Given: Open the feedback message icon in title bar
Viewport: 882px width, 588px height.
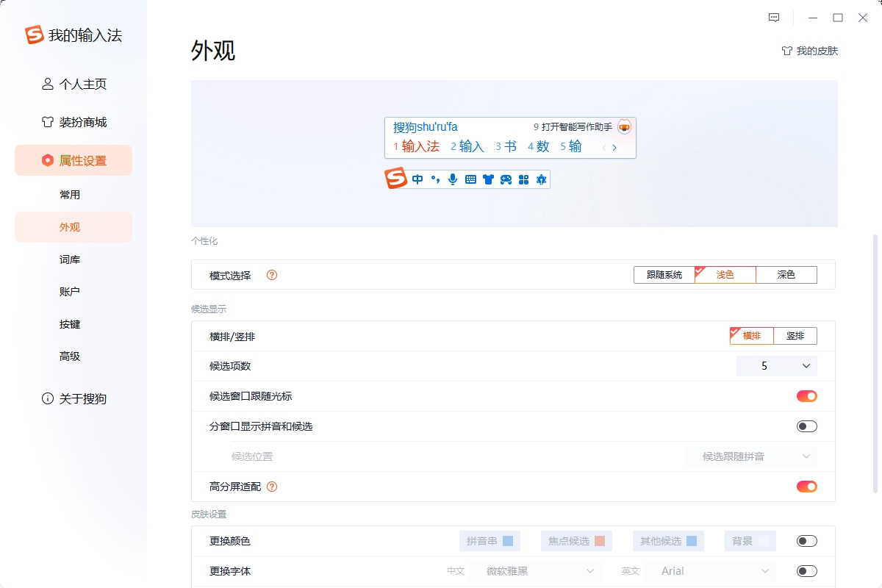Looking at the screenshot, I should click(774, 18).
